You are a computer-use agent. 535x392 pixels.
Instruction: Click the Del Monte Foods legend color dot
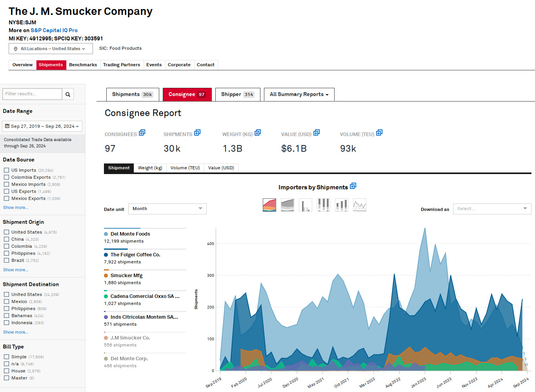pyautogui.click(x=106, y=234)
